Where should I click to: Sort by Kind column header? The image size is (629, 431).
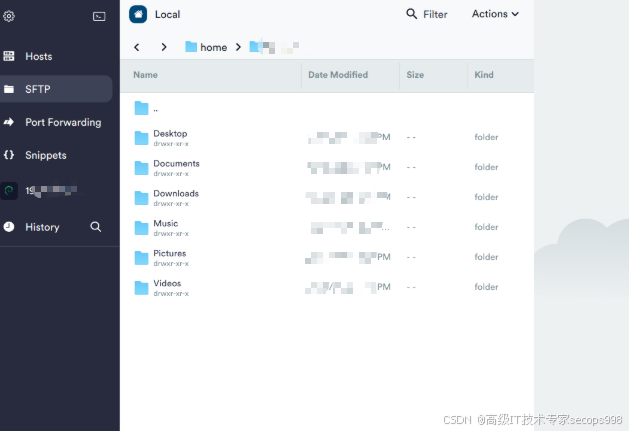click(x=484, y=75)
